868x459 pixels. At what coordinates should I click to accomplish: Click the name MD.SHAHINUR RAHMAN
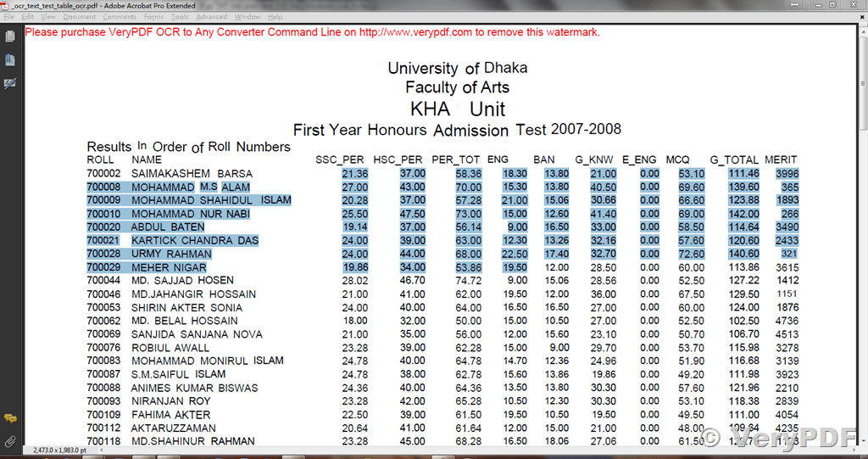tap(193, 441)
